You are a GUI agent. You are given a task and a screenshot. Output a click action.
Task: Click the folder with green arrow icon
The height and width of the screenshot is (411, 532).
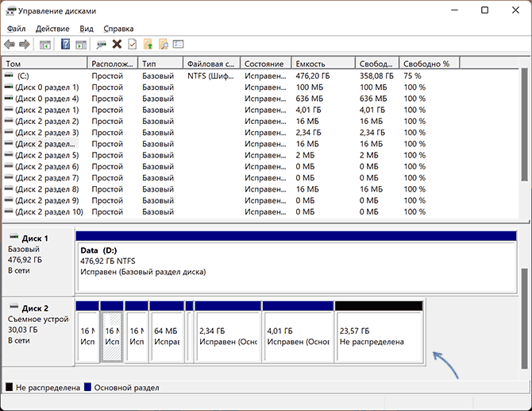[148, 45]
